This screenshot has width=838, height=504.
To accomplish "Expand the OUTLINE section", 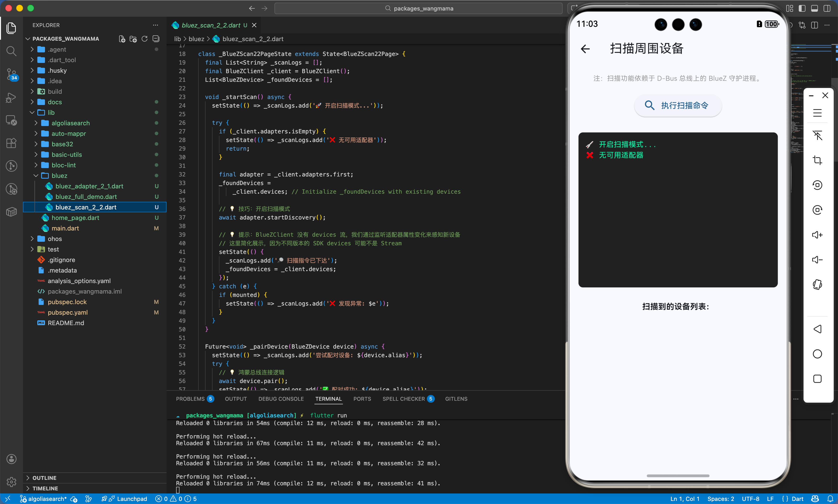I will point(44,478).
